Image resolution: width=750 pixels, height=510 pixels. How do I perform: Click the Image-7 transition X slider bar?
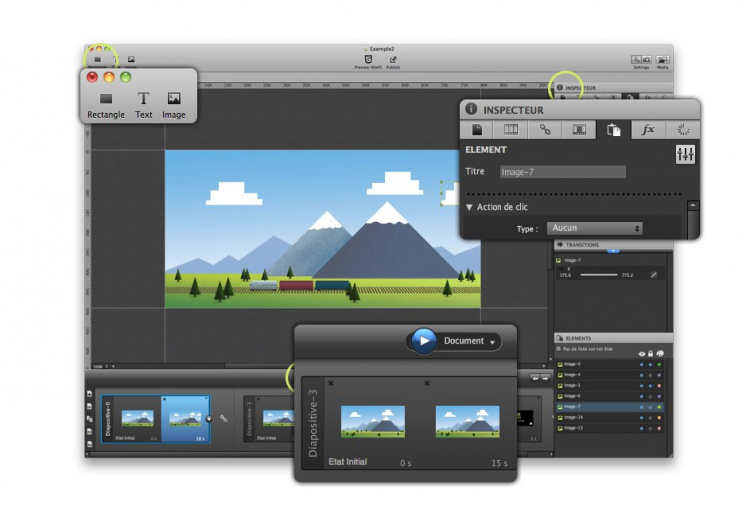(599, 275)
